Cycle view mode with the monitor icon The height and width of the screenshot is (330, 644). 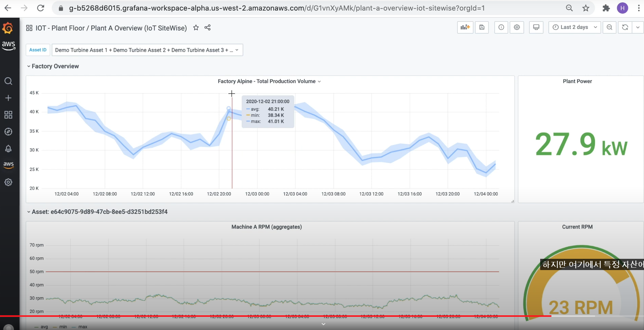[x=536, y=27]
